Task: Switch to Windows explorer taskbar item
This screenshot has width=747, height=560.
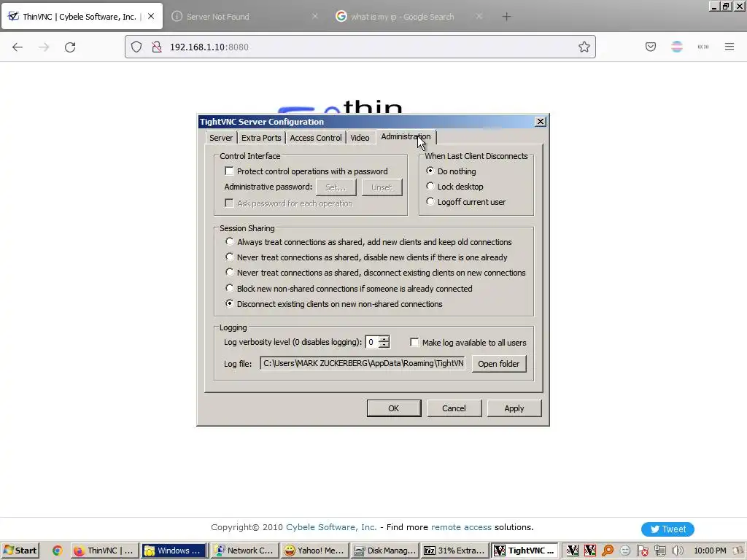Action: coord(174,551)
